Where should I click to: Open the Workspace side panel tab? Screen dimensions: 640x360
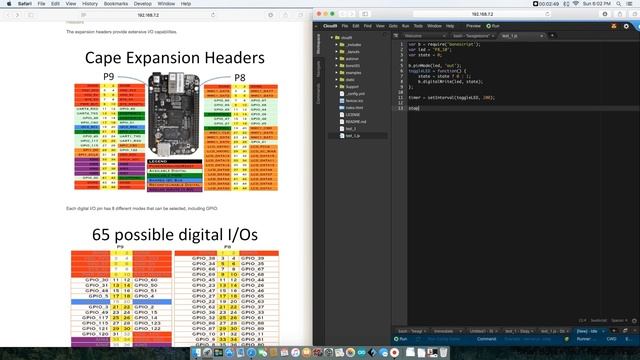[x=319, y=44]
